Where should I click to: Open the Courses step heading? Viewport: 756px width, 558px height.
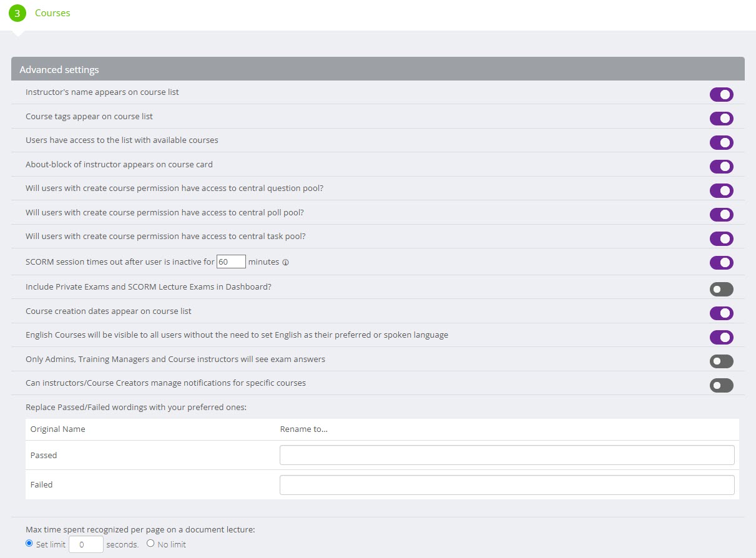tap(52, 13)
